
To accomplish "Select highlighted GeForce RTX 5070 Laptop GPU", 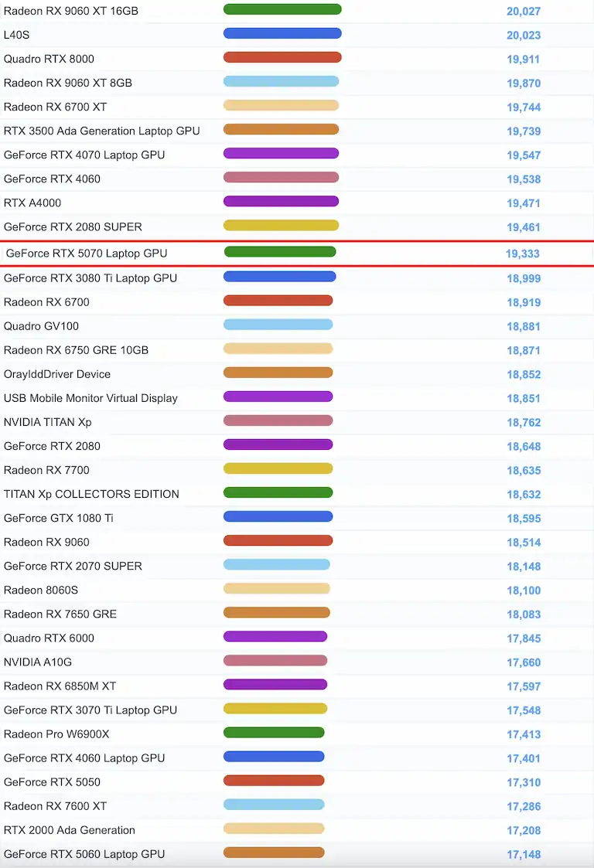I will click(x=87, y=254).
